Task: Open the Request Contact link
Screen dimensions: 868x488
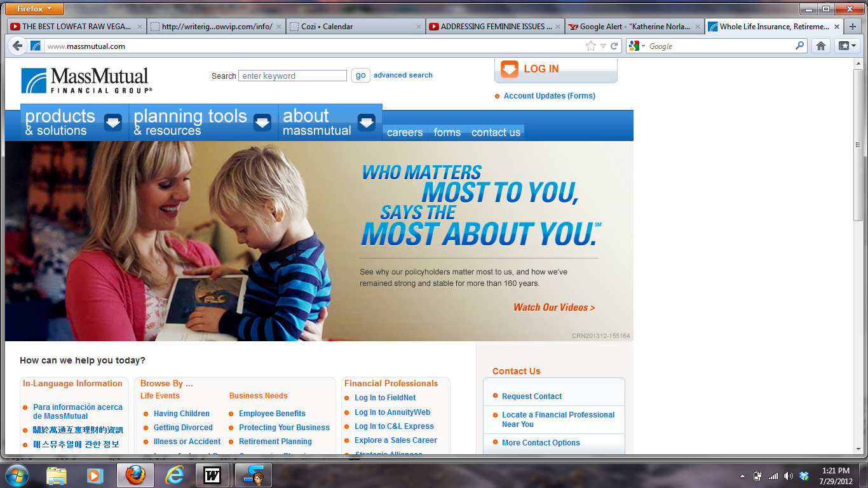Action: tap(532, 396)
